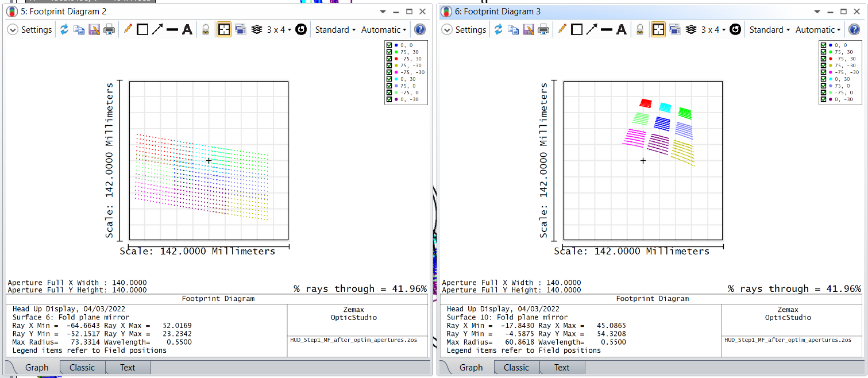Open the Standard dropdown in Footprint Diagram 2

pos(335,30)
